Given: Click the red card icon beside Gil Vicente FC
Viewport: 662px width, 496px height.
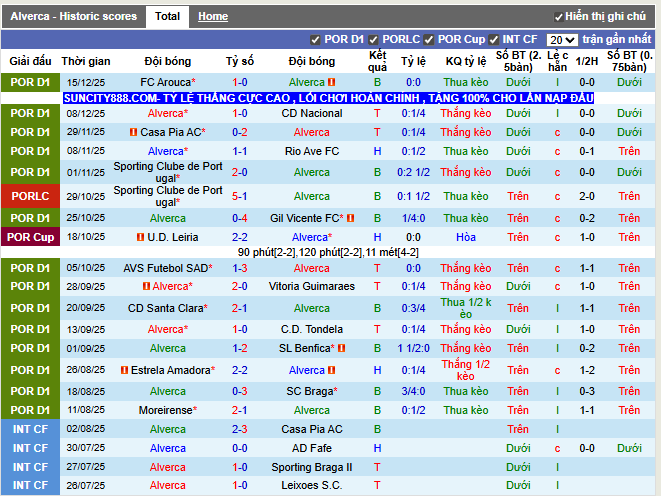Looking at the screenshot, I should click(350, 218).
